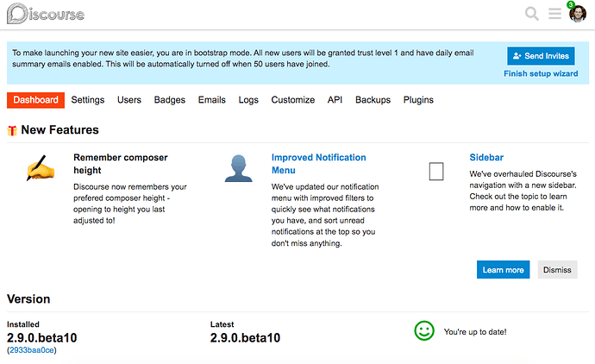The image size is (595, 364).
Task: Switch to the Customize tab
Action: pyautogui.click(x=293, y=100)
